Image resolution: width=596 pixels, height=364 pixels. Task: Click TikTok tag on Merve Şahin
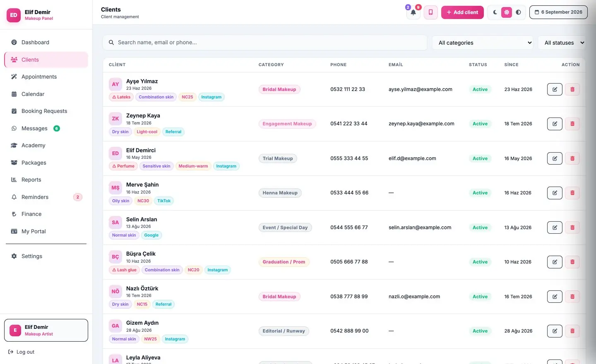click(x=164, y=201)
